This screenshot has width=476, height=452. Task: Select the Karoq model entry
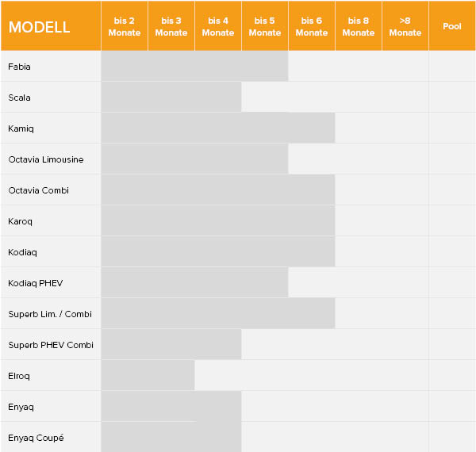point(20,221)
